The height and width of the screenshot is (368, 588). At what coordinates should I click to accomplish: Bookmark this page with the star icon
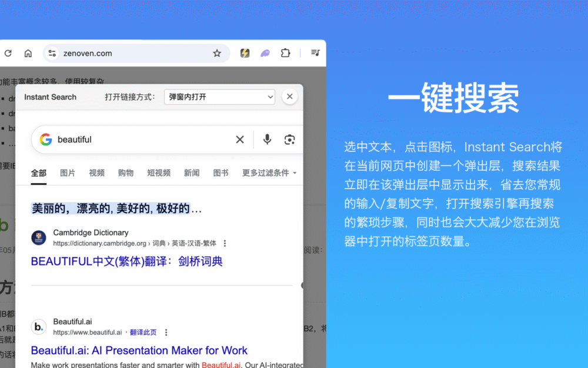point(217,54)
